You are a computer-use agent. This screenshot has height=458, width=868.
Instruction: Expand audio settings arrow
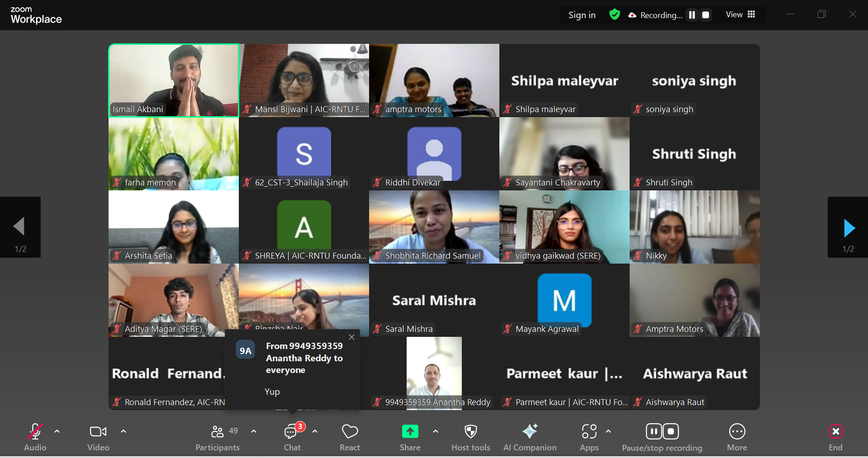pos(57,431)
